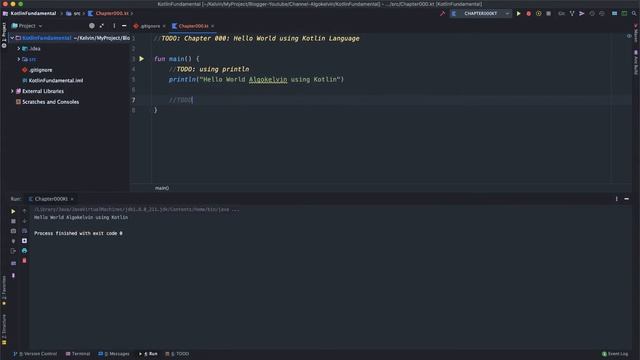Open the Terminal tool window

point(78,354)
